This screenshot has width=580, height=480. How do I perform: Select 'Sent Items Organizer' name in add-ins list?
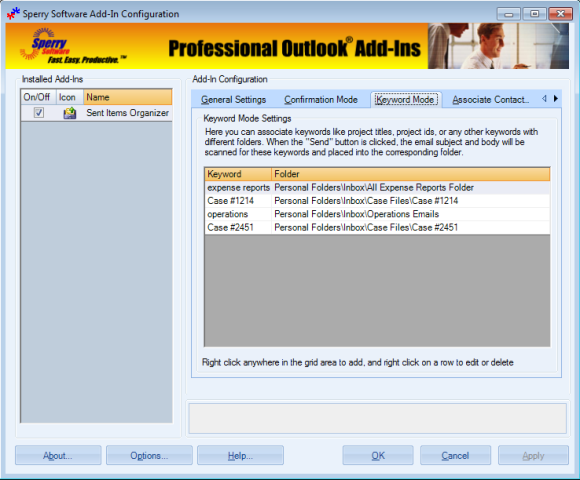coord(128,113)
